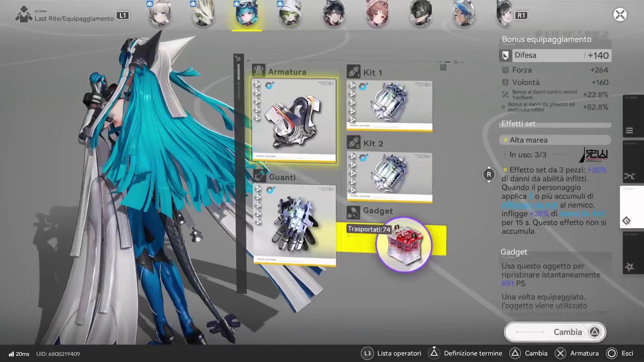Click the large Cambia button
The height and width of the screenshot is (362, 644).
555,332
